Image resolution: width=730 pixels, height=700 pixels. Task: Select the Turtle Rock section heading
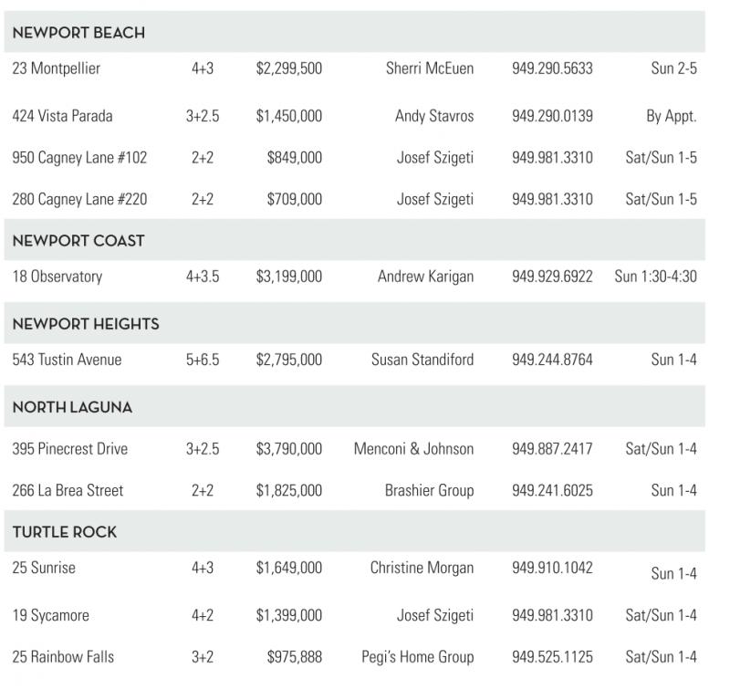coord(65,532)
